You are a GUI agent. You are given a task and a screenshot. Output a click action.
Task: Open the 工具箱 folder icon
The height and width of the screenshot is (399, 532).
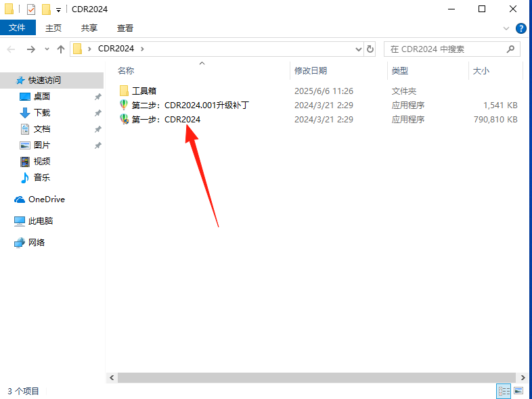(124, 91)
